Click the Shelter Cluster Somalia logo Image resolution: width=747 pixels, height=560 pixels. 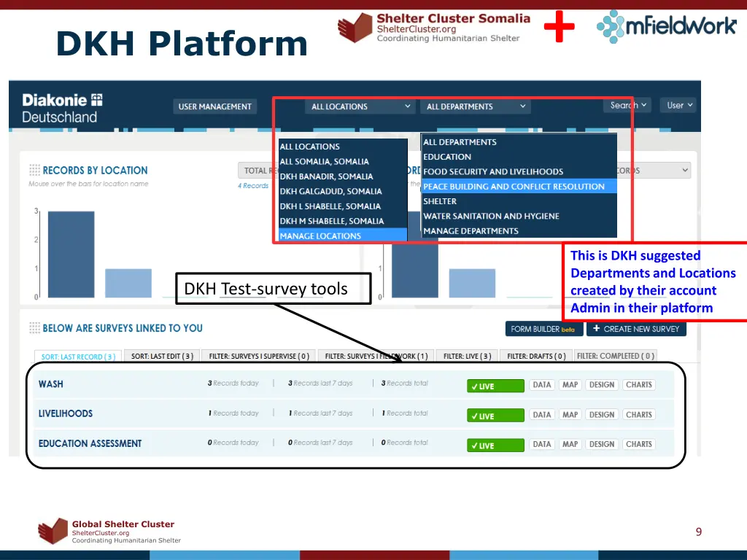coord(434,27)
